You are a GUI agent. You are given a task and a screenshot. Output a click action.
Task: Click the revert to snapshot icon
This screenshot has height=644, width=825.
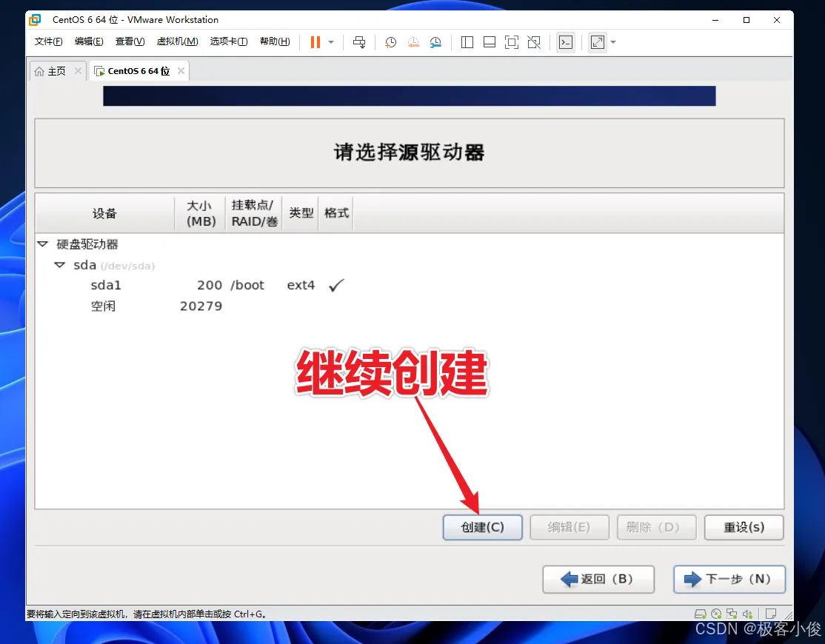(x=413, y=42)
